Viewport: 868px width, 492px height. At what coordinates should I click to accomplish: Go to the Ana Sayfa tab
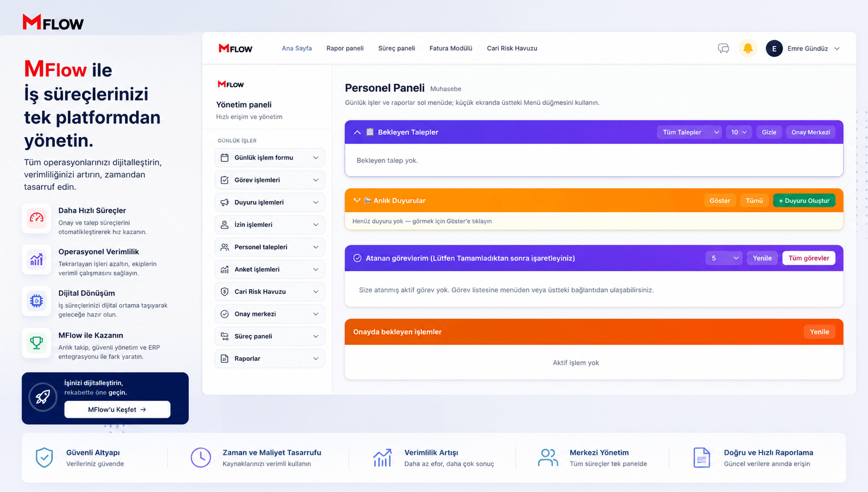point(297,48)
